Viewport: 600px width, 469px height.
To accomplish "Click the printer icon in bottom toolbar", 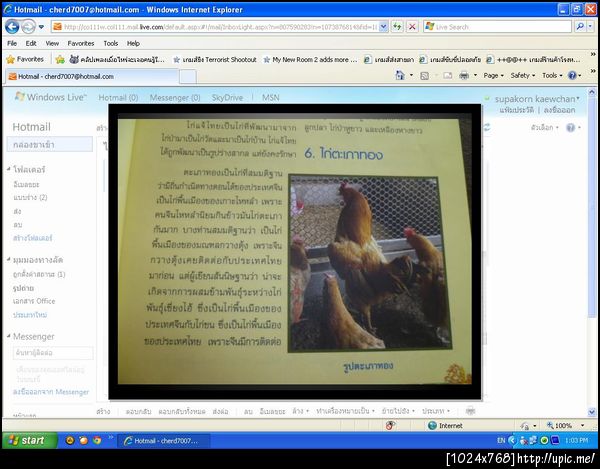I will 470,411.
